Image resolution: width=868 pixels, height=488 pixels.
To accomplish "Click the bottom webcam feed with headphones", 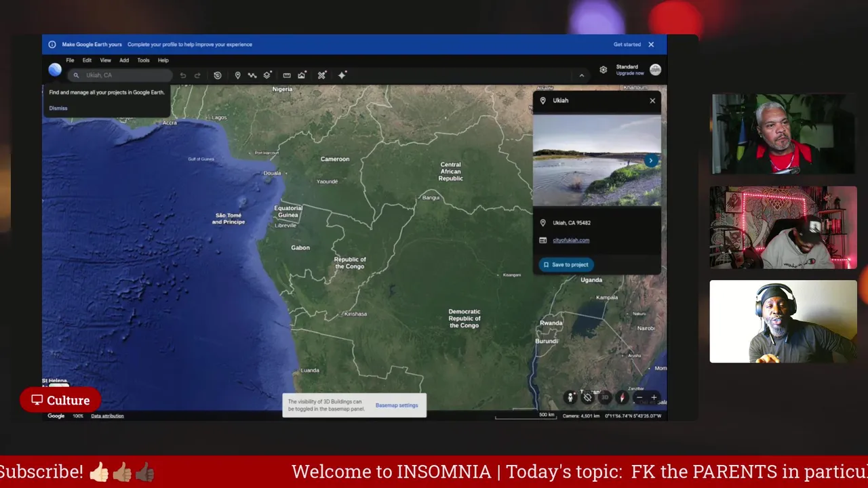I will point(783,322).
